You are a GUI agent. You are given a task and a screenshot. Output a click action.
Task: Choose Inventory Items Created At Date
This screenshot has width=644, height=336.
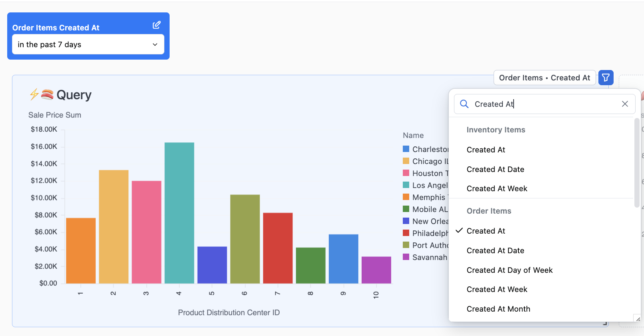pyautogui.click(x=495, y=169)
